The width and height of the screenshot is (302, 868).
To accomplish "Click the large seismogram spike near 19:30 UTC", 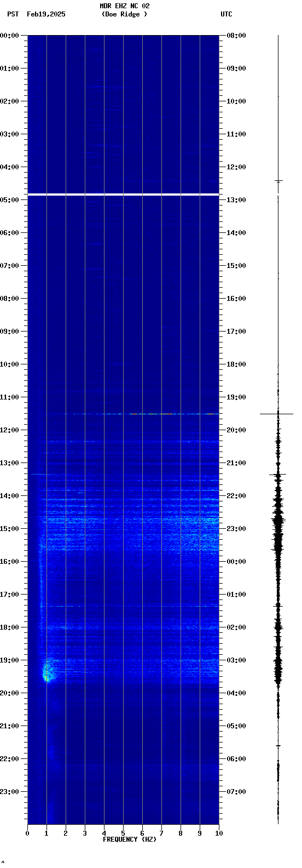I will point(277,414).
